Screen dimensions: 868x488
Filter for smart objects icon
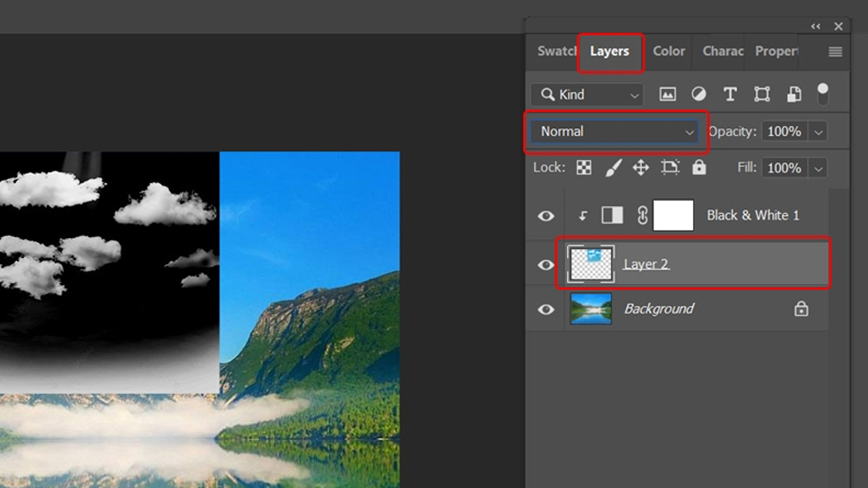(793, 94)
